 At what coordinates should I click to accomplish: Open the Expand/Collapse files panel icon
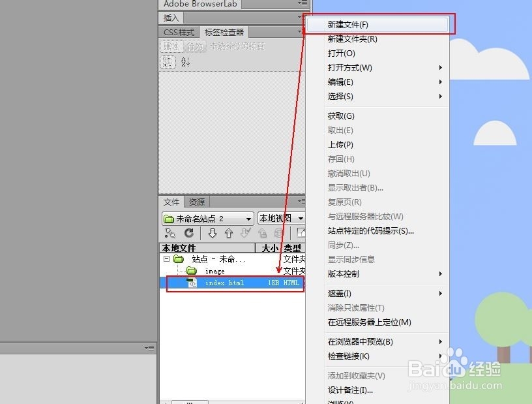[301, 233]
